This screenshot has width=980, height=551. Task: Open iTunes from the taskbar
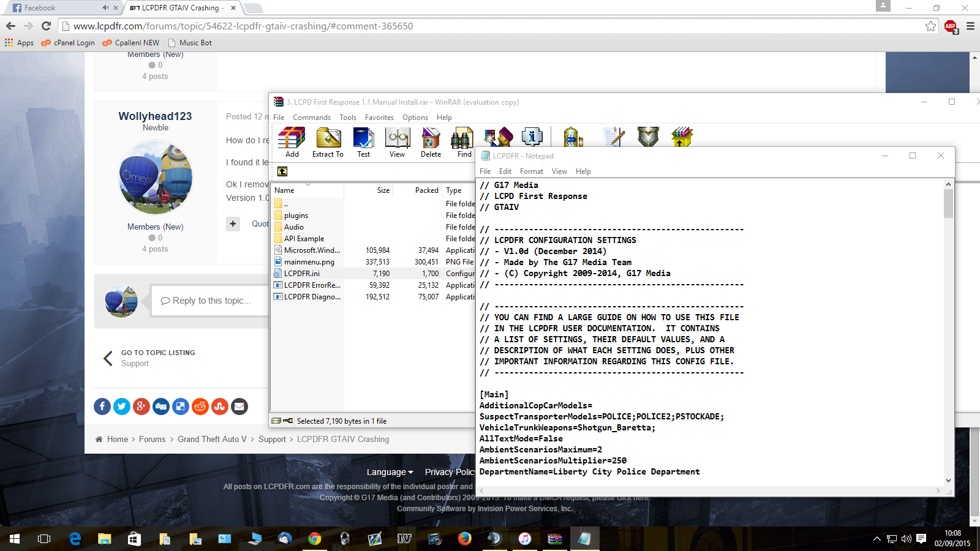525,539
